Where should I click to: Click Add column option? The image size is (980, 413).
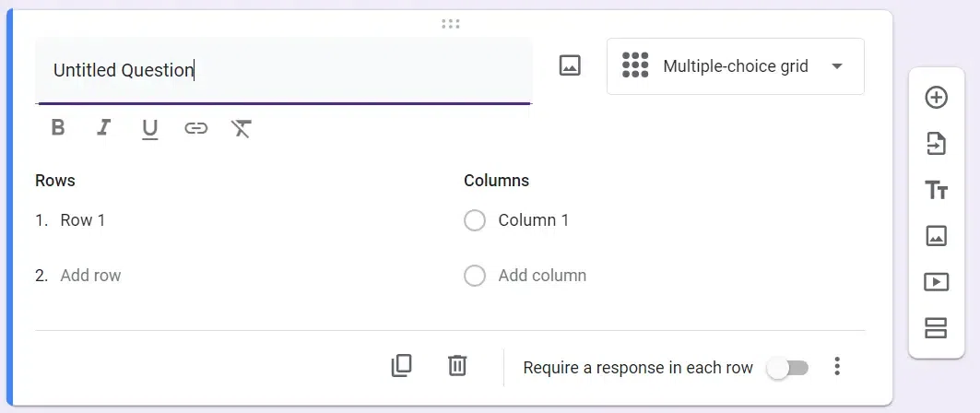(542, 276)
